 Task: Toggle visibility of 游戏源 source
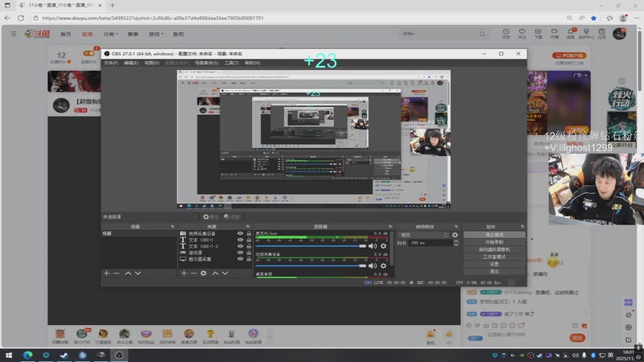point(240,253)
